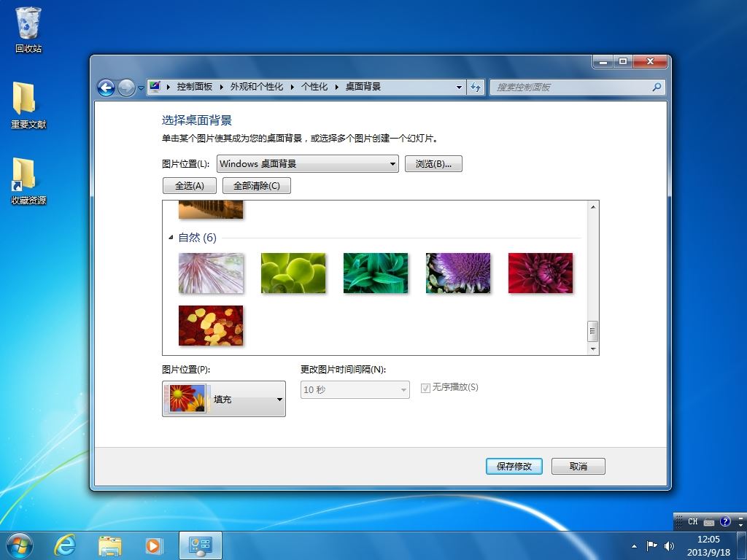Click the wallpaper list scrollbar thumb

[x=593, y=331]
